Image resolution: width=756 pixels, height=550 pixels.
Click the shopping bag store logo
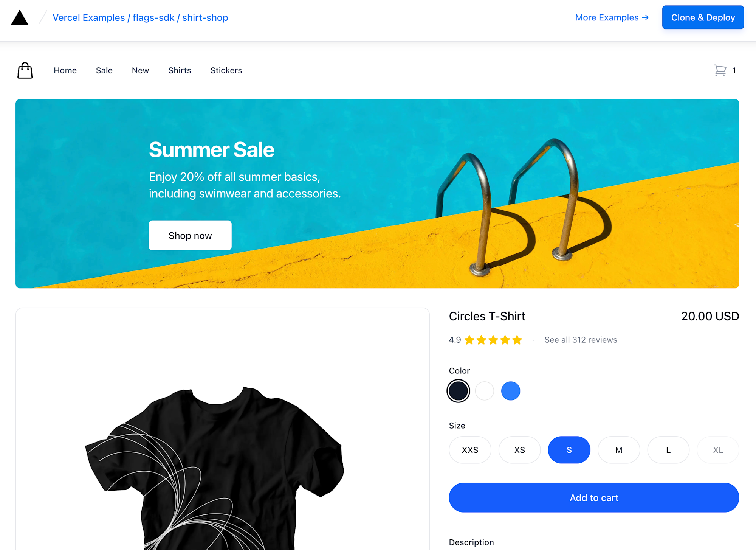click(x=25, y=70)
